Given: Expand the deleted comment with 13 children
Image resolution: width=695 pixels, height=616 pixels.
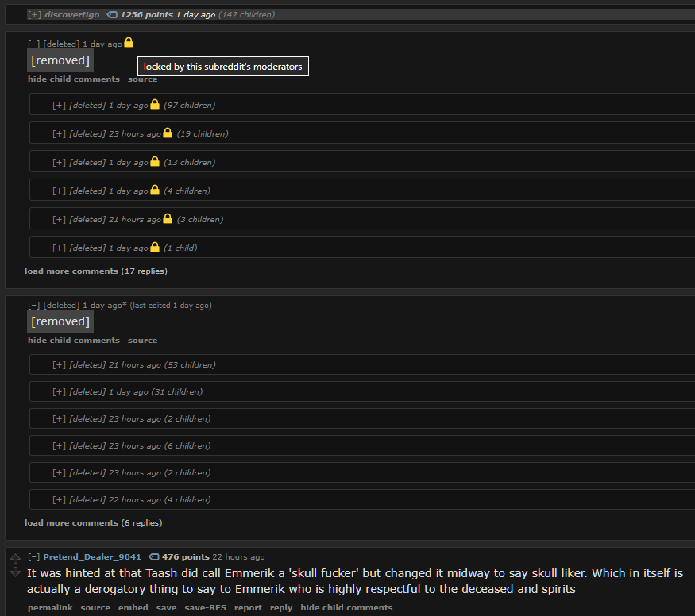Looking at the screenshot, I should coord(59,163).
